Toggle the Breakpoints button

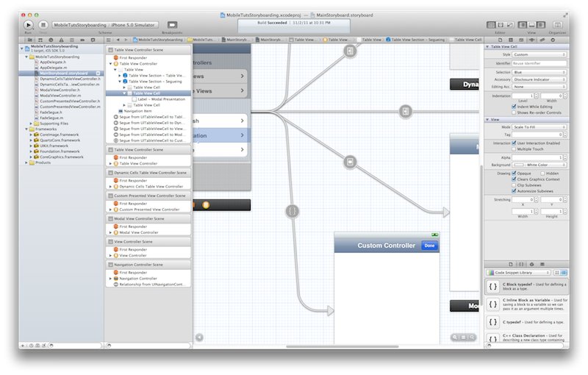[x=172, y=25]
